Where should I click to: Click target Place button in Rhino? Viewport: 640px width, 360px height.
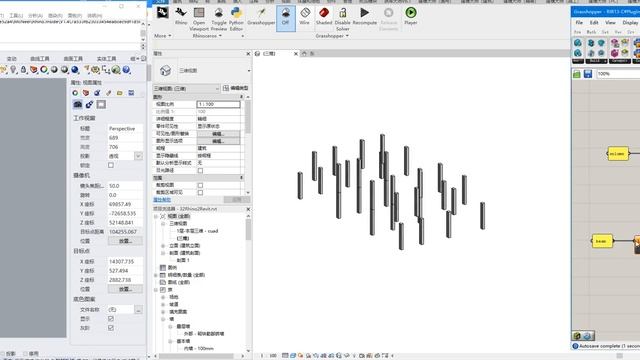tap(125, 289)
